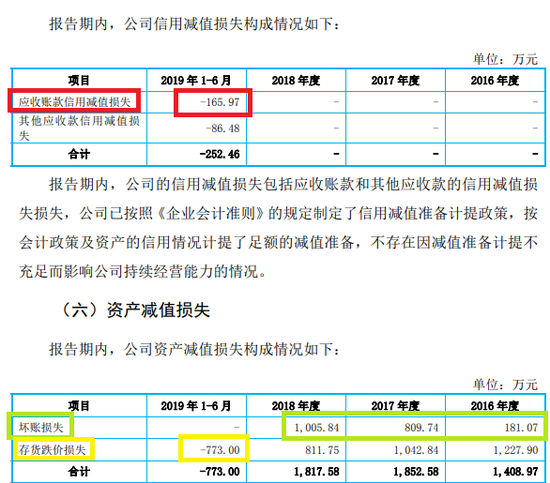550x483 pixels.
Task: Click the yellow-boxed 存货跌价损失 label
Action: click(x=52, y=450)
